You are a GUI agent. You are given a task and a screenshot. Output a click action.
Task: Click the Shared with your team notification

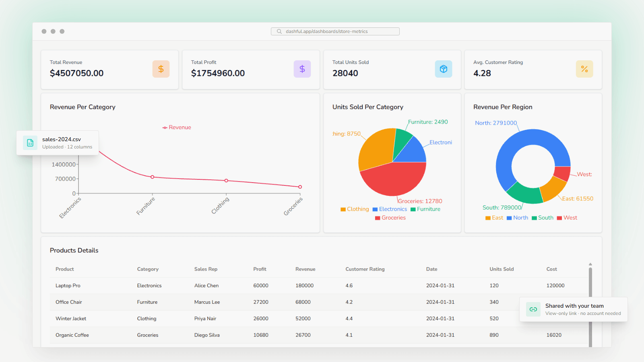(x=574, y=309)
